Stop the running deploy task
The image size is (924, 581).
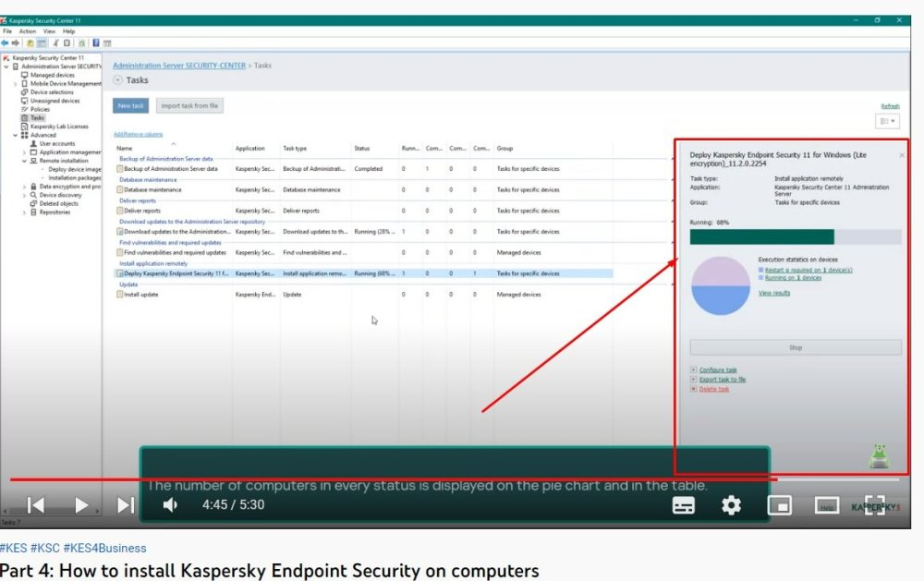(x=796, y=347)
